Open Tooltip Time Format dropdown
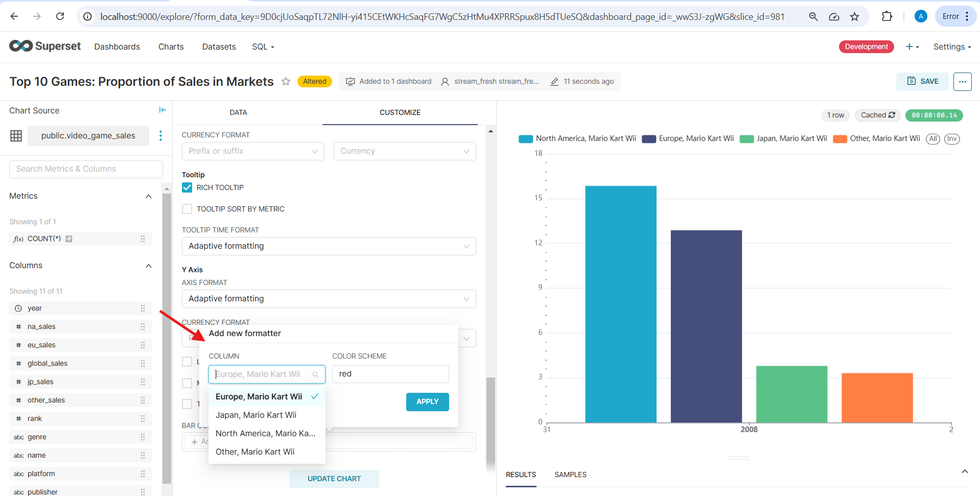The width and height of the screenshot is (980, 496). point(329,246)
